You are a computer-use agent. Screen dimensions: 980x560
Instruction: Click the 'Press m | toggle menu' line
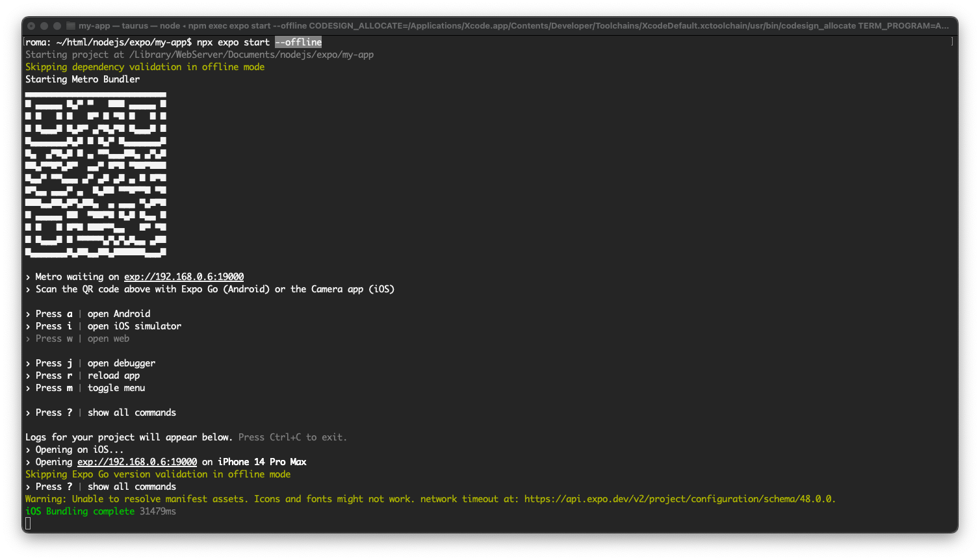tap(85, 388)
